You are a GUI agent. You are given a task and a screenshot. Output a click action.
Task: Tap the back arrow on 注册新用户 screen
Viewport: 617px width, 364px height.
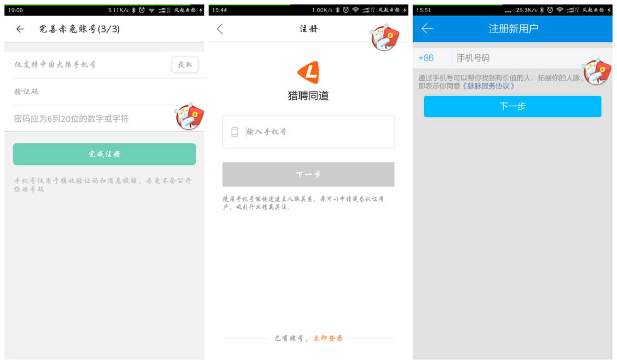click(427, 29)
